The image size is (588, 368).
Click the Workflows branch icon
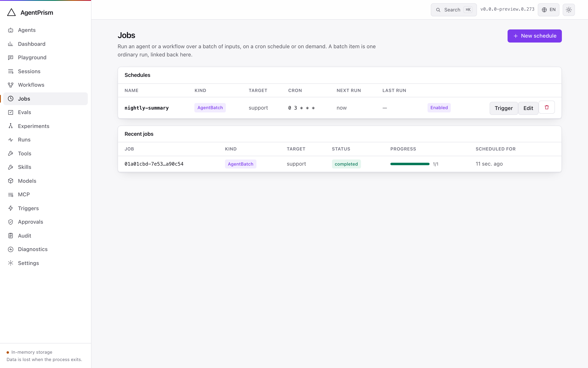(10, 85)
